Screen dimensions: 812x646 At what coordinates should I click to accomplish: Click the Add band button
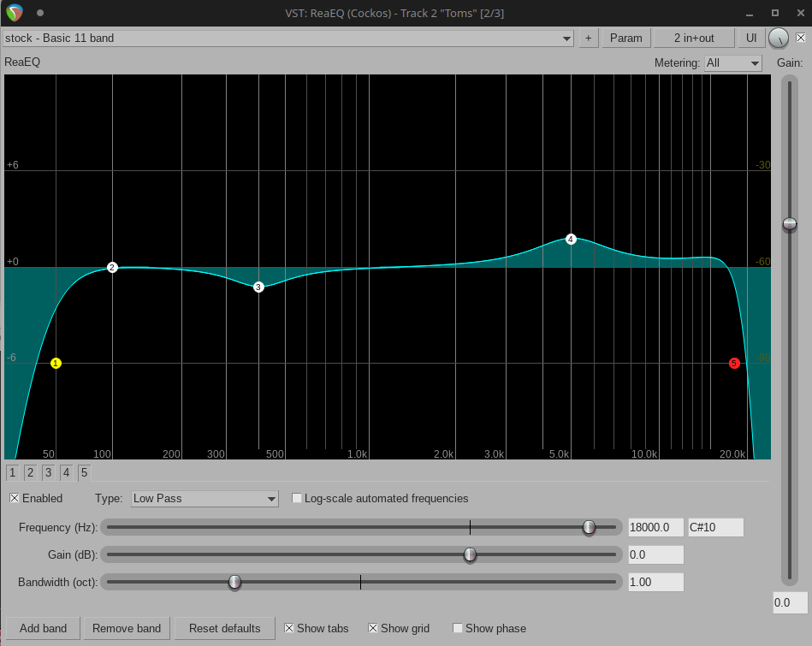point(43,628)
